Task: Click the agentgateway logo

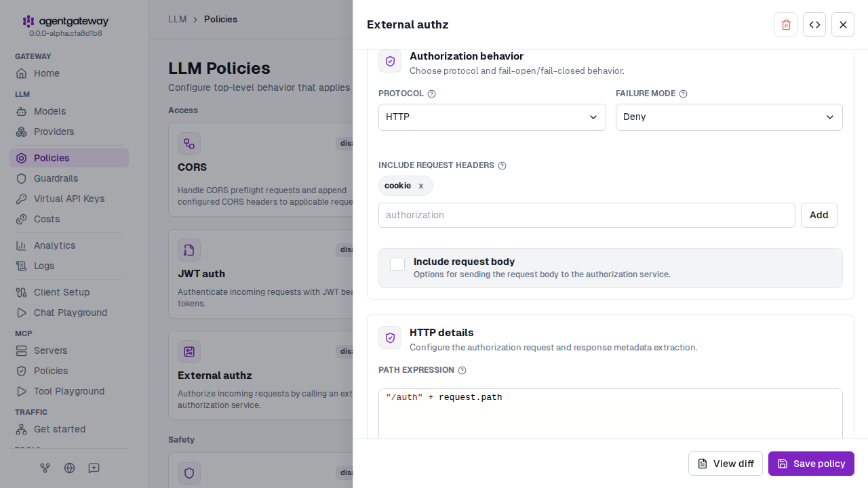Action: pyautogui.click(x=65, y=22)
